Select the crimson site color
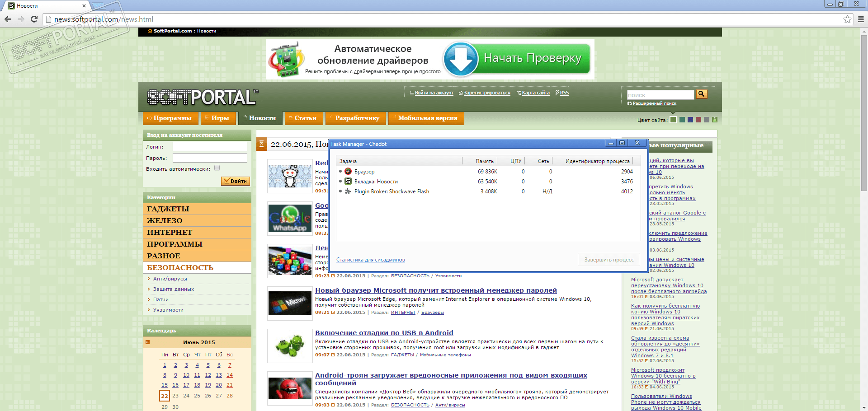The image size is (868, 411). pos(698,120)
